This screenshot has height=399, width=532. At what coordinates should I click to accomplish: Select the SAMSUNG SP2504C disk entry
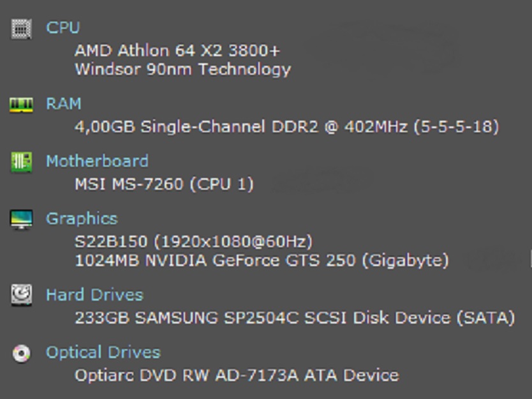coord(295,318)
